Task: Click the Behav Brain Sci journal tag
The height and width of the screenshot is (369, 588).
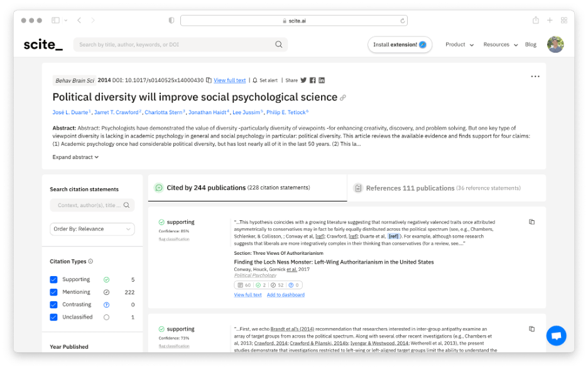Action: pyautogui.click(x=74, y=80)
